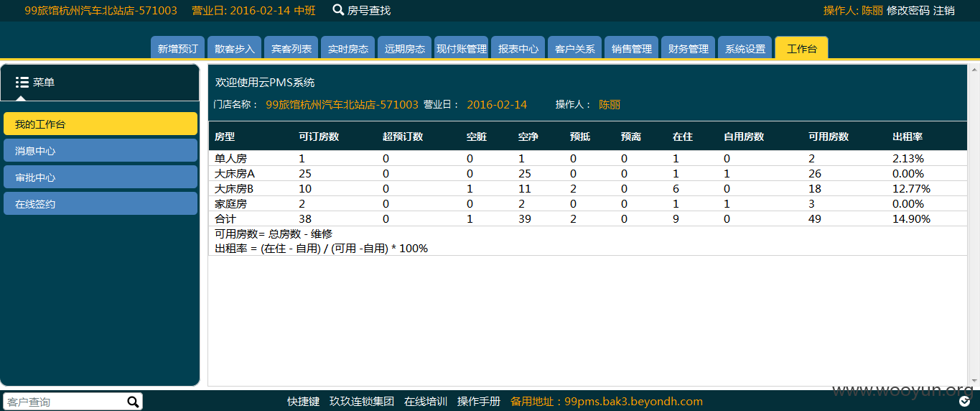The width and height of the screenshot is (980, 411).
Task: Click the 大床房A row label
Action: pos(235,173)
